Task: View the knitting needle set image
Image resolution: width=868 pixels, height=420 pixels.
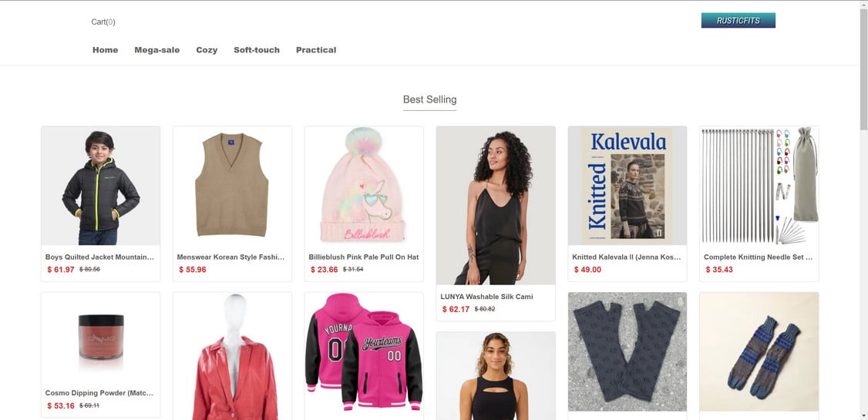Action: (x=759, y=186)
